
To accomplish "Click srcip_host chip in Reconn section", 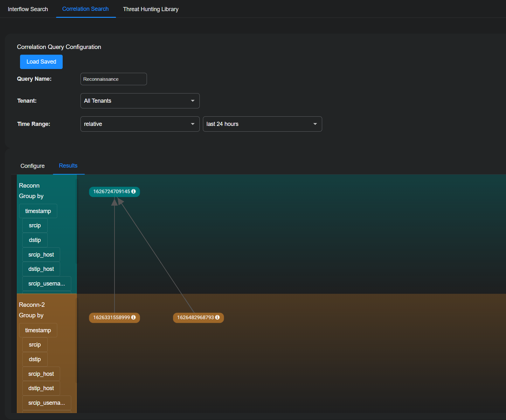I will 41,255.
